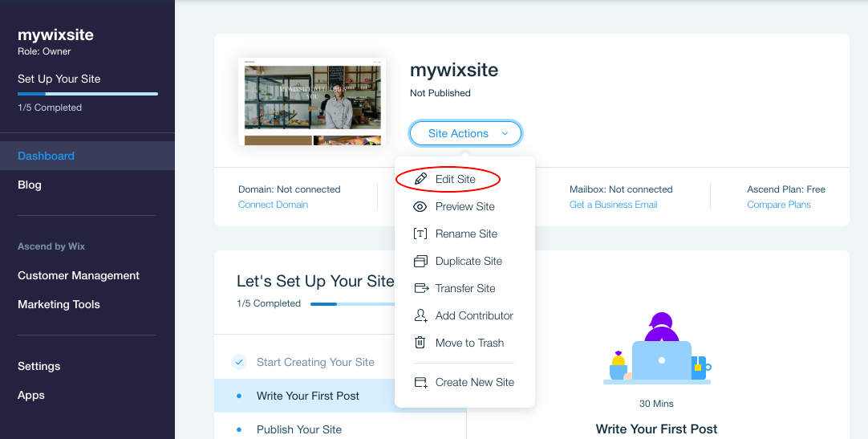
Task: Click the trash can icon
Action: [x=420, y=343]
